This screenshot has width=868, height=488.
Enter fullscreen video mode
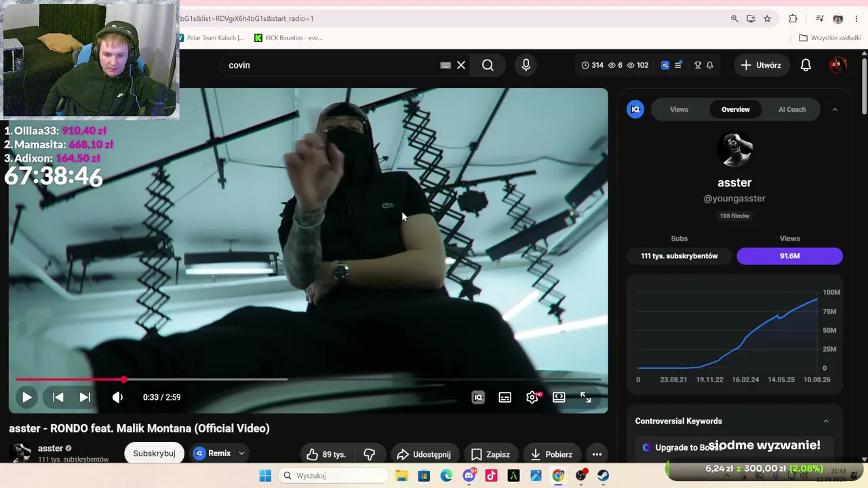(x=586, y=397)
